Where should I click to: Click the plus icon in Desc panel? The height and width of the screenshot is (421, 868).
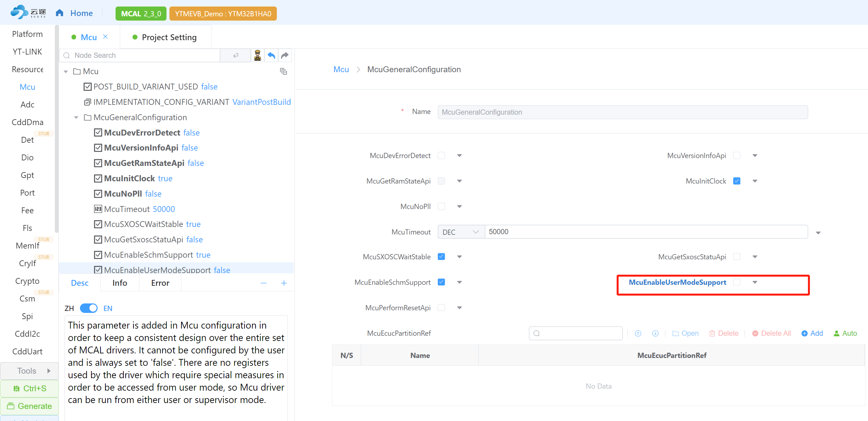pyautogui.click(x=284, y=283)
